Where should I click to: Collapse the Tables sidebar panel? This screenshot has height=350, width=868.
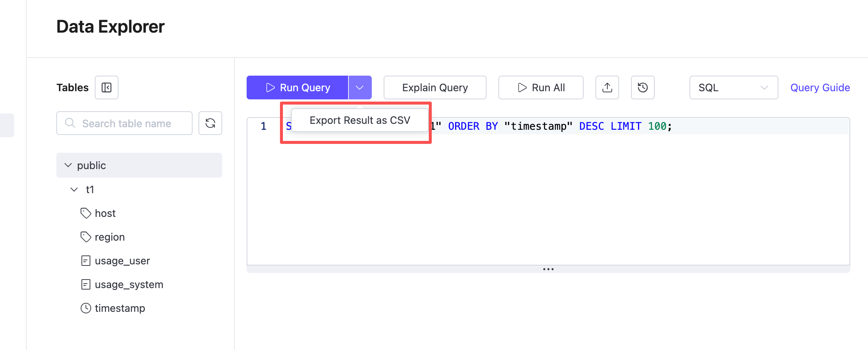click(106, 87)
